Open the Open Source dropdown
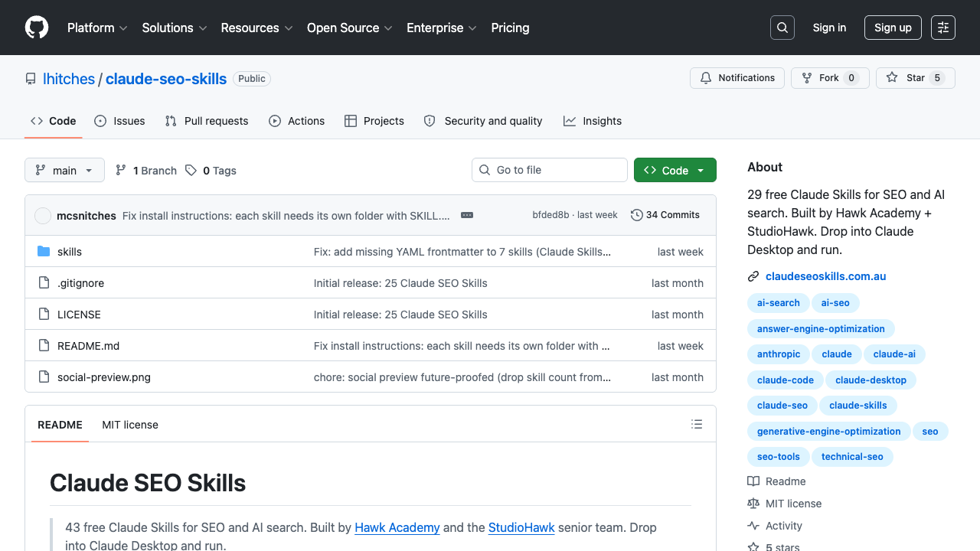Image resolution: width=980 pixels, height=551 pixels. 349,28
